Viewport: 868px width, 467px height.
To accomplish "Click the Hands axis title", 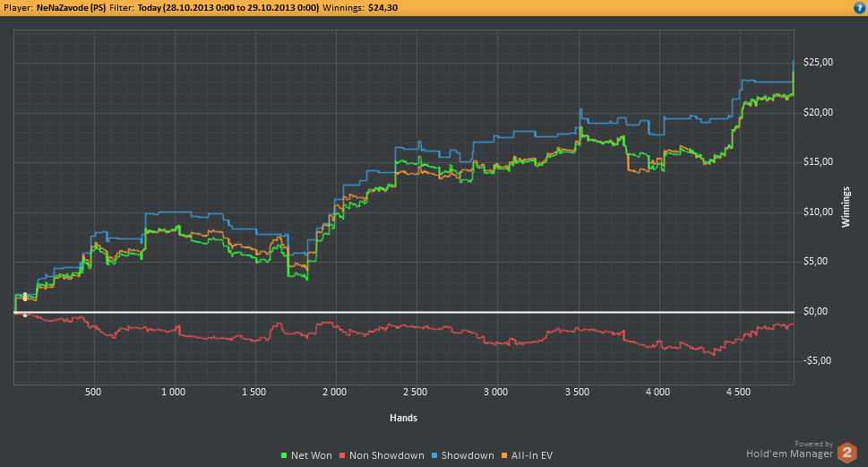I will [404, 418].
